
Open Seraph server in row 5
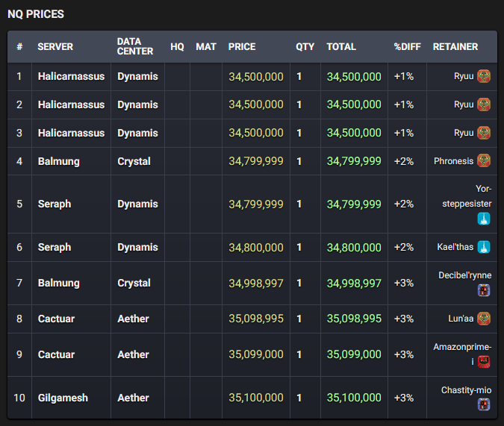pos(55,204)
